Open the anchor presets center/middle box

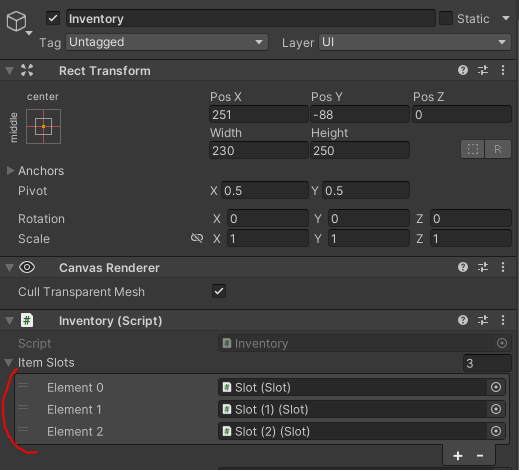tap(43, 127)
